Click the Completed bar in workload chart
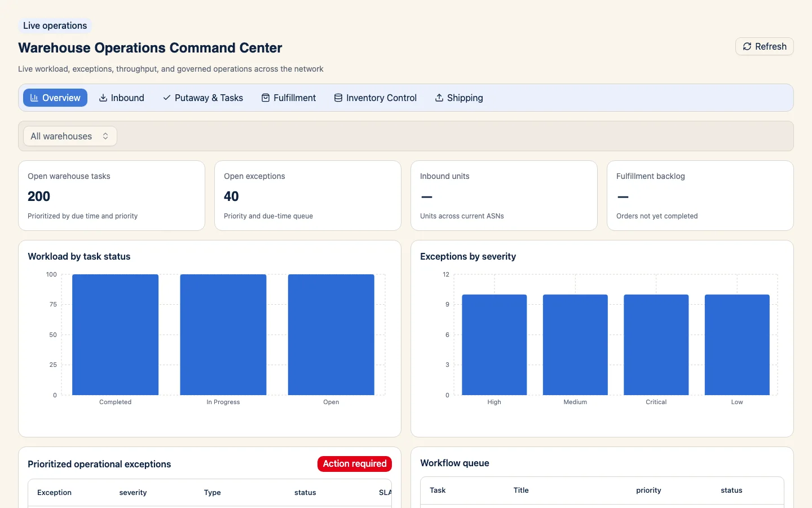The height and width of the screenshot is (508, 812). [115, 335]
